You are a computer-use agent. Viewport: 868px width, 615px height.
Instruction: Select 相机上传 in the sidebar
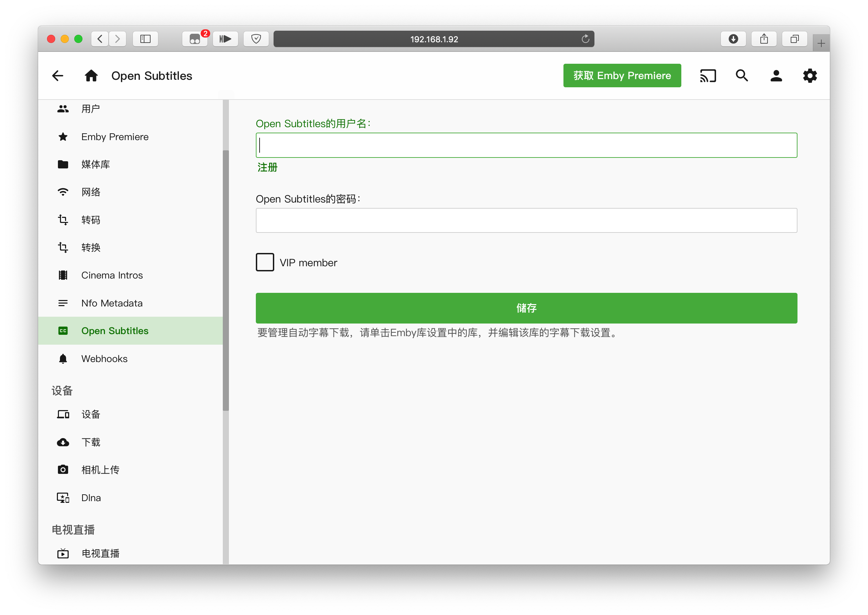tap(130, 469)
